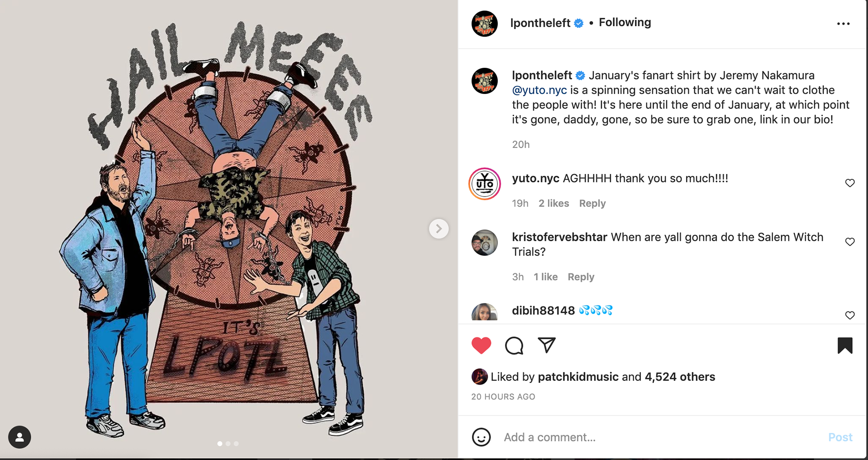Viewport: 868px width, 460px height.
Task: Like kristofervebshtar's Salem Witch Trials comment
Action: click(x=850, y=242)
